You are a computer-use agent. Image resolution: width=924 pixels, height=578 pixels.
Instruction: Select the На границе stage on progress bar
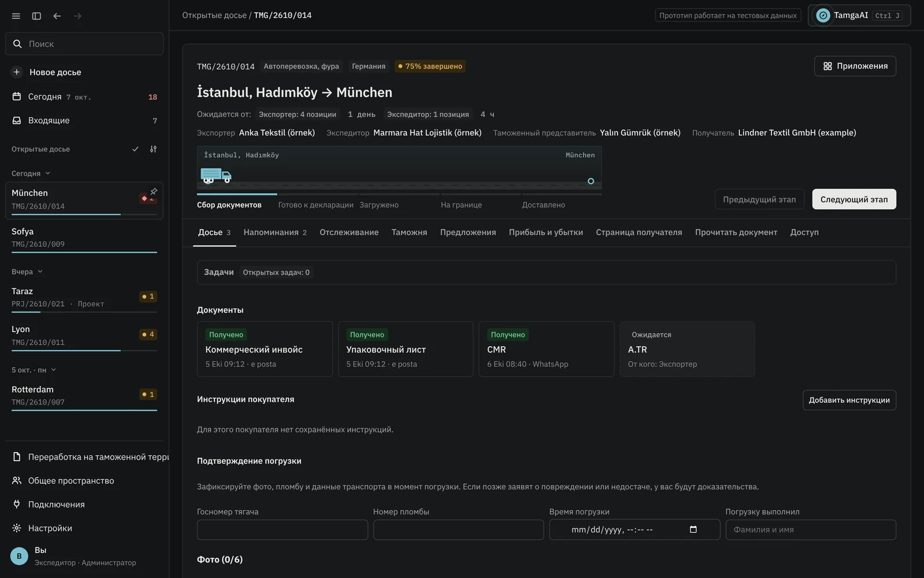click(461, 205)
